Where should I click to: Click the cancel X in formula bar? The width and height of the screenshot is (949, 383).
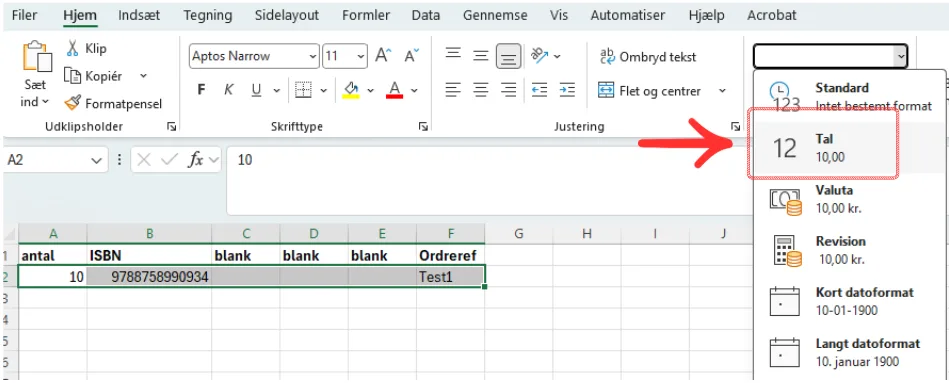coord(143,160)
